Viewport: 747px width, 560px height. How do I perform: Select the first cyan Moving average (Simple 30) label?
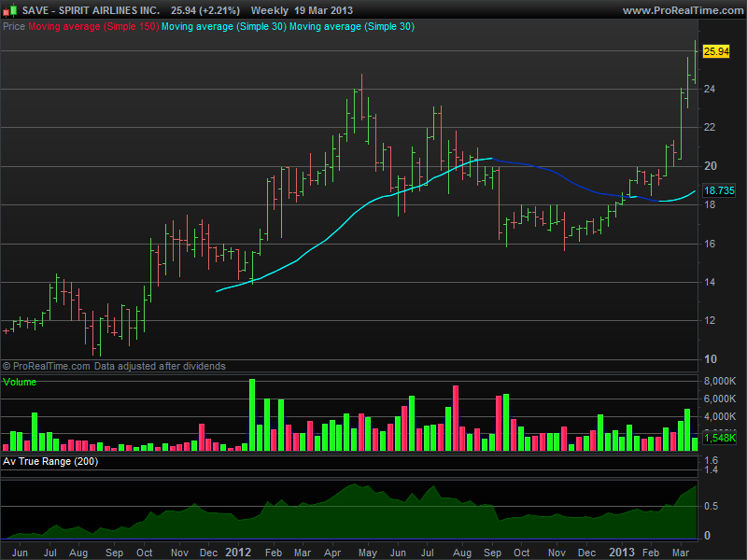[223, 27]
